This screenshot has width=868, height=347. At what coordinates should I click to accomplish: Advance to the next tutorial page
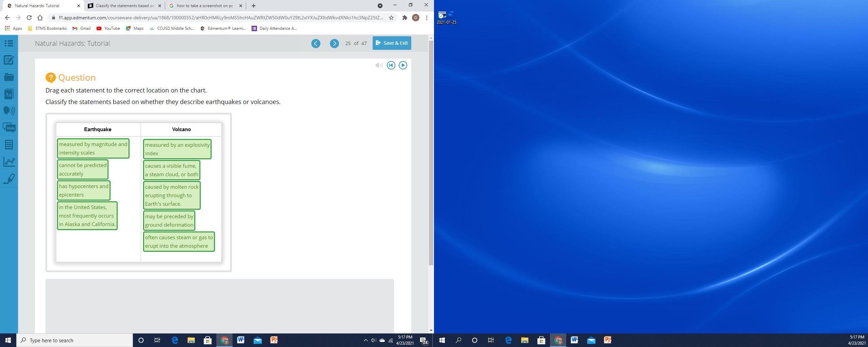(334, 43)
